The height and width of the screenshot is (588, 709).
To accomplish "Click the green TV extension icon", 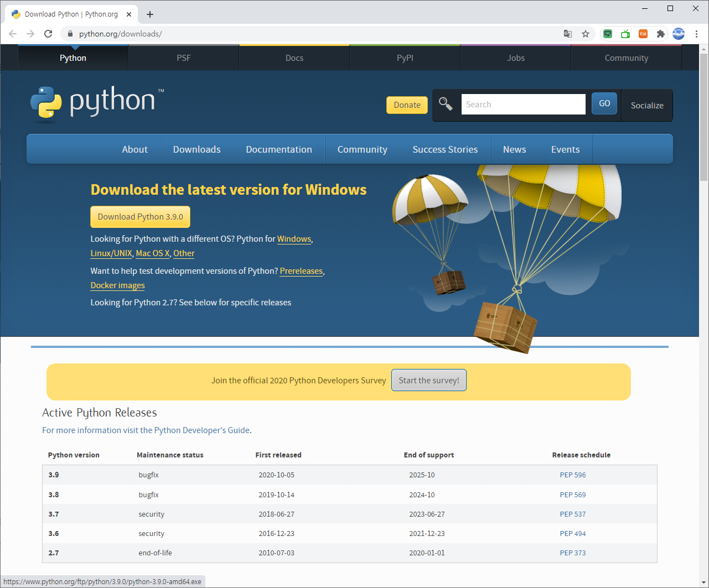I will click(x=625, y=34).
